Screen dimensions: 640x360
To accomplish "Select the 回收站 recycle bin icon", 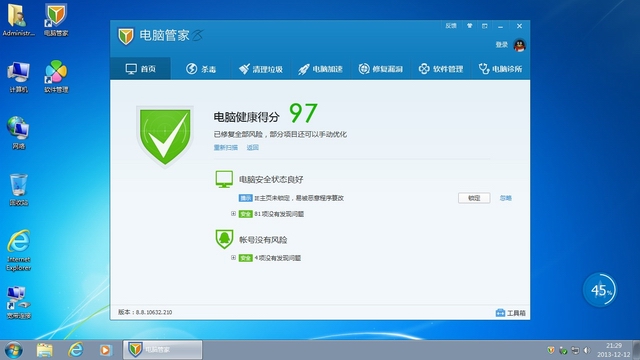I will 18,190.
